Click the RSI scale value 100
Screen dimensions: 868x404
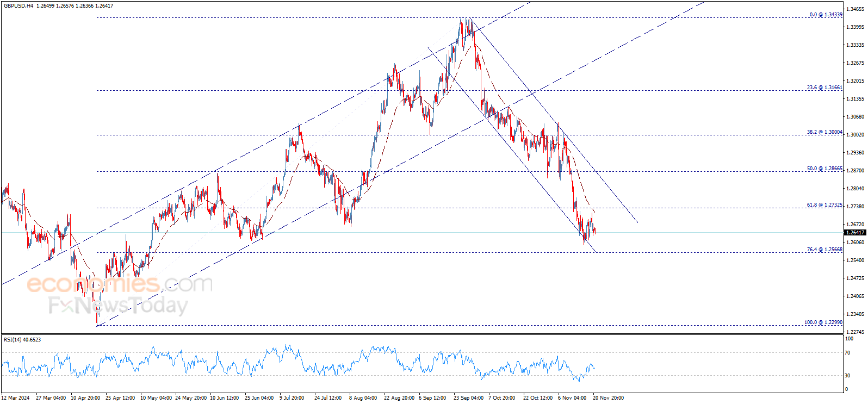pos(849,338)
